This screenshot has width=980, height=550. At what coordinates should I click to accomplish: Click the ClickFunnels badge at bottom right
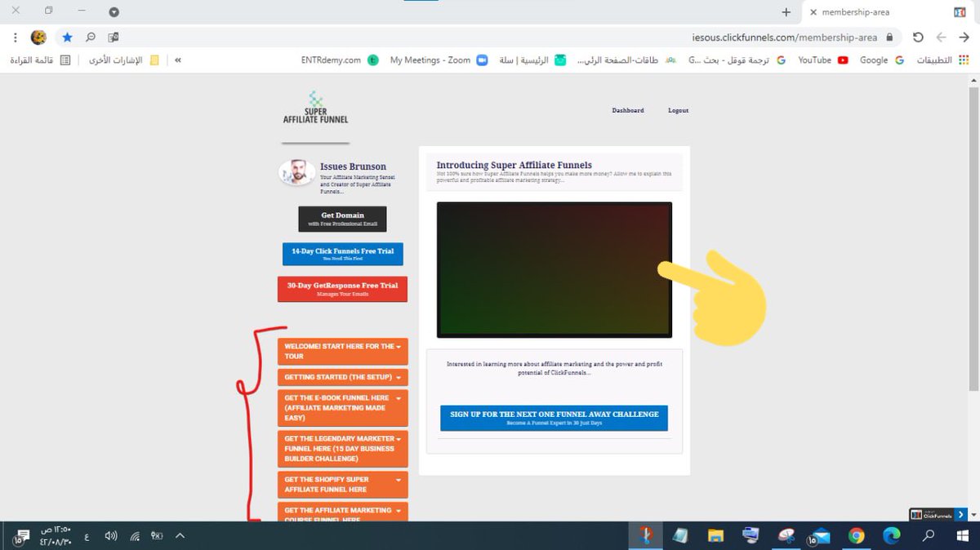[x=932, y=514]
